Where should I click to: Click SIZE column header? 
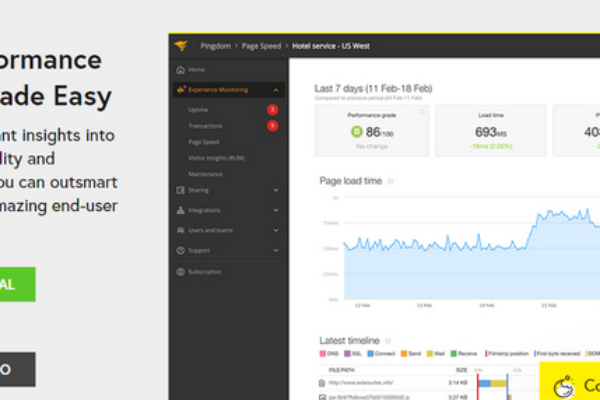click(x=461, y=370)
